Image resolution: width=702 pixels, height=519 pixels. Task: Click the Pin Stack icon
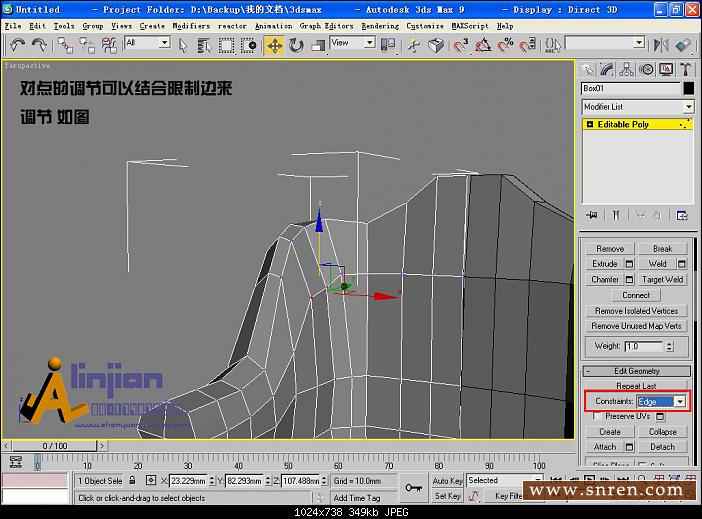(x=592, y=215)
